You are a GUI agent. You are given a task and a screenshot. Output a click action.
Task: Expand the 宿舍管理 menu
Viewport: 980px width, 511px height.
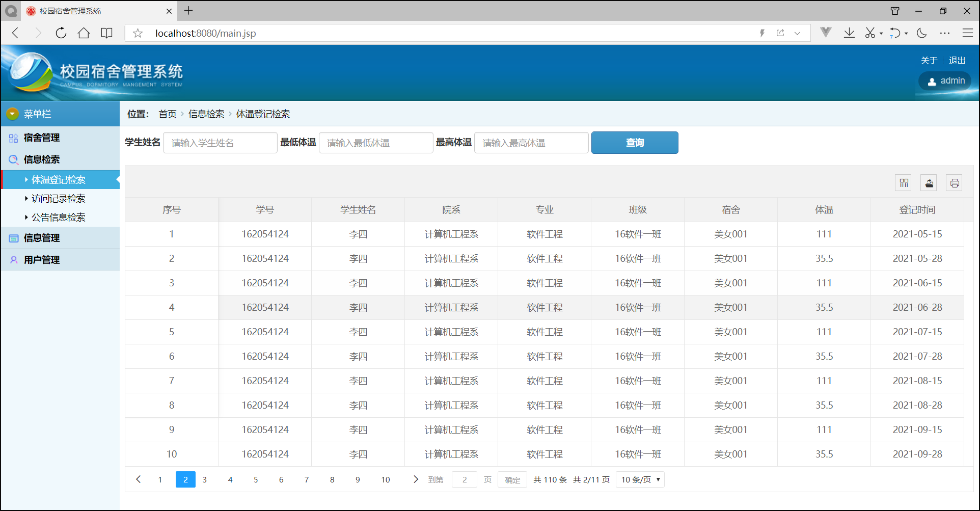(x=60, y=138)
